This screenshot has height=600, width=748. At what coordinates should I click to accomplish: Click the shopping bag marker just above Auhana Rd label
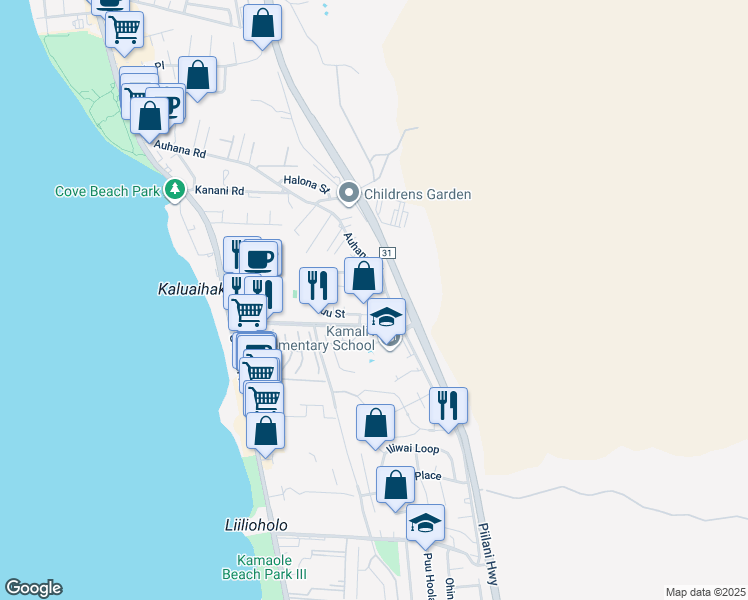click(150, 116)
